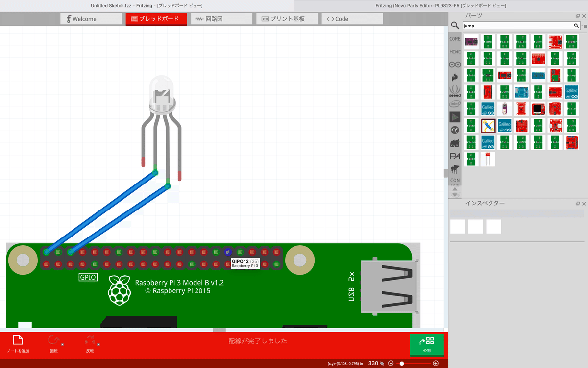
Task: Open the Intel parts bin
Action: pos(455,104)
